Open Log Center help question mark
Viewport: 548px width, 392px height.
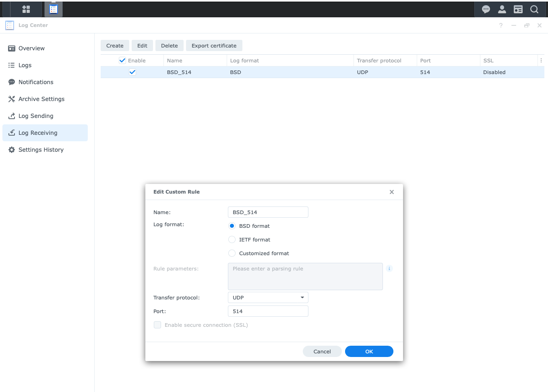click(x=501, y=25)
